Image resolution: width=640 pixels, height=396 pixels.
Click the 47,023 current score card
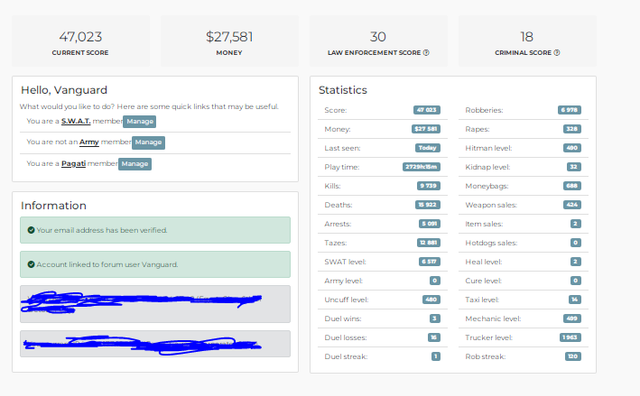[x=80, y=41]
